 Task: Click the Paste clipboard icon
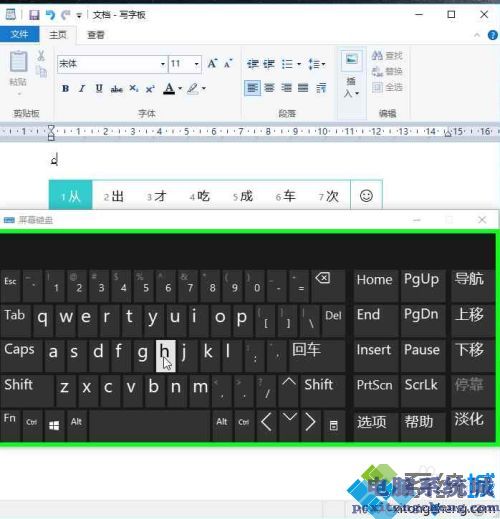coord(18,62)
